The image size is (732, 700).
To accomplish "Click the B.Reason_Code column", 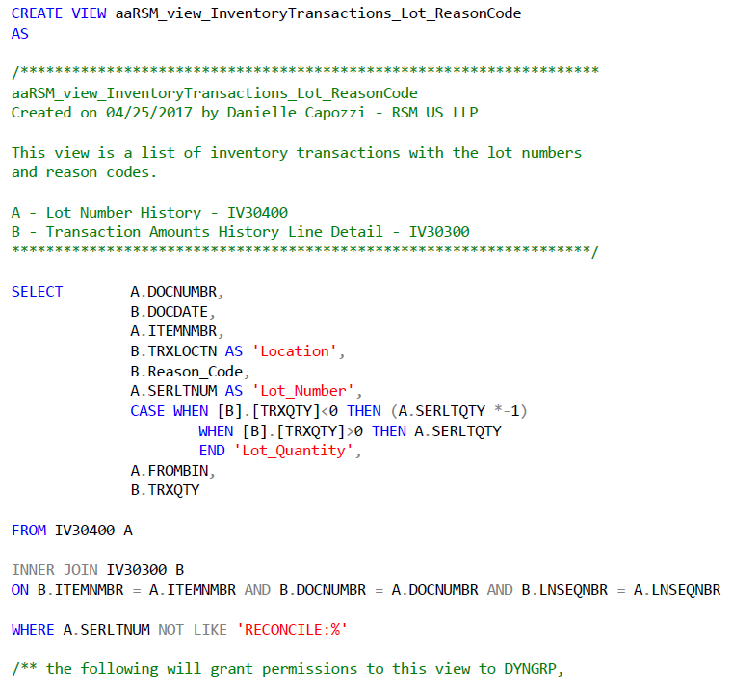I will pyautogui.click(x=189, y=372).
